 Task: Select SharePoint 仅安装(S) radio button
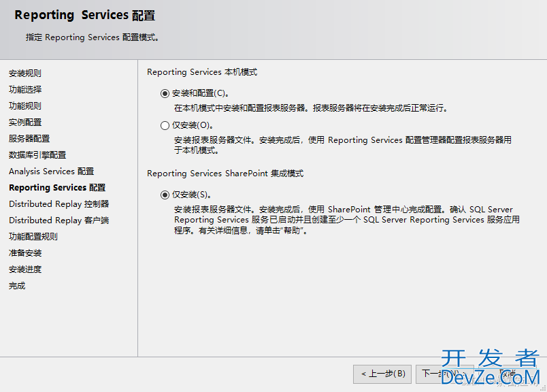pos(165,195)
